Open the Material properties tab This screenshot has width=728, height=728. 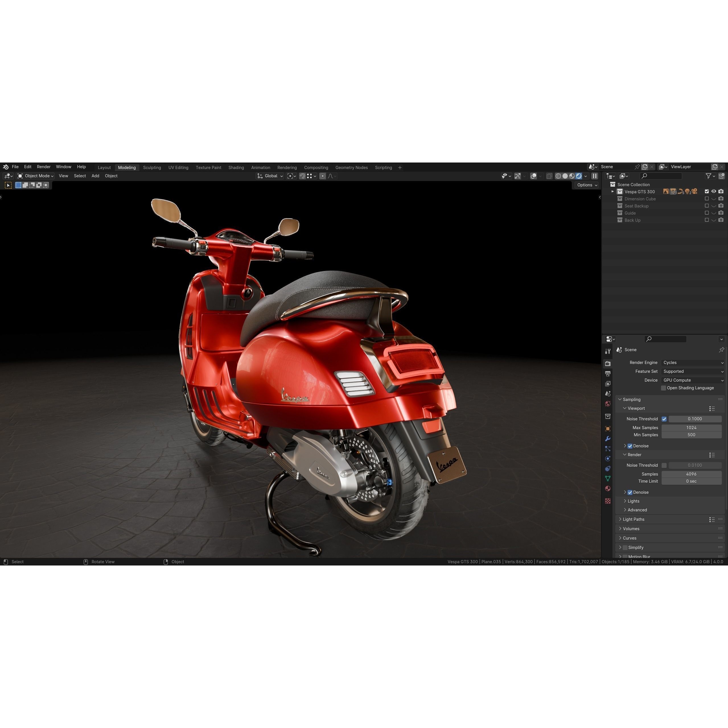[x=607, y=488]
